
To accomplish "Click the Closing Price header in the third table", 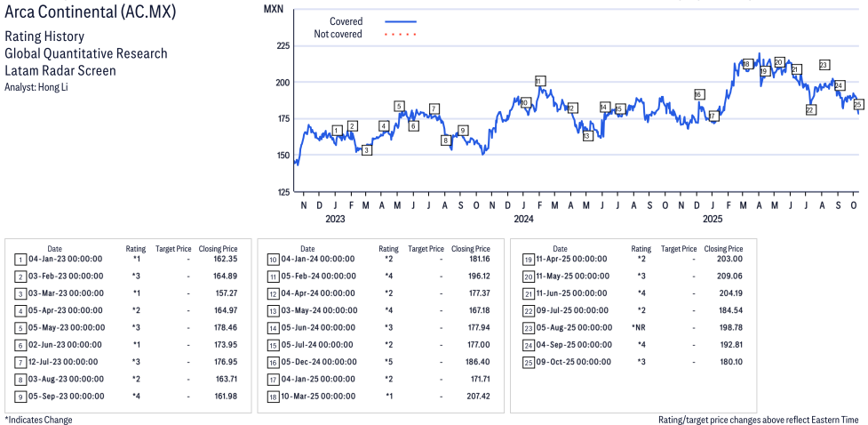I will point(723,249).
